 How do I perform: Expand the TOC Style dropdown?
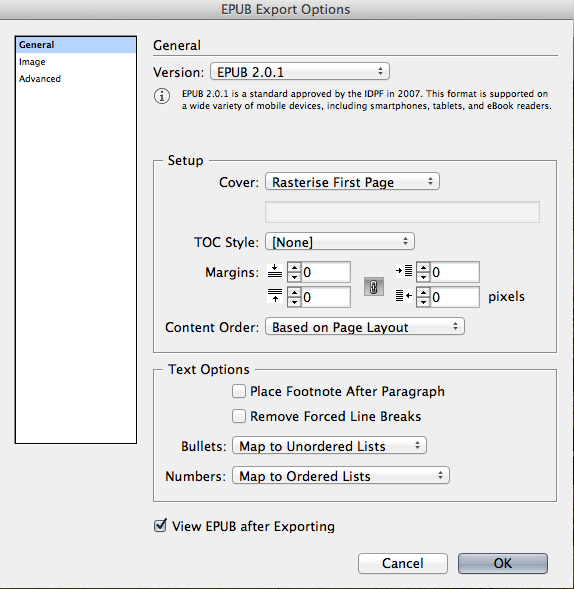point(340,242)
